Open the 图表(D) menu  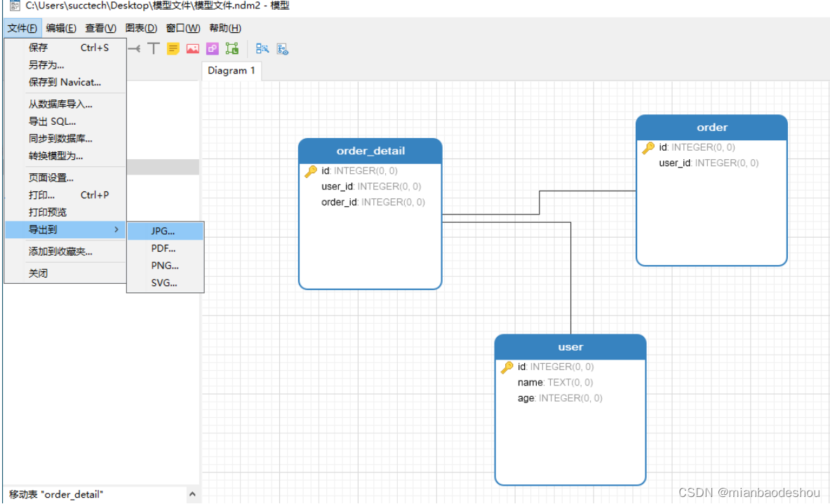click(141, 28)
